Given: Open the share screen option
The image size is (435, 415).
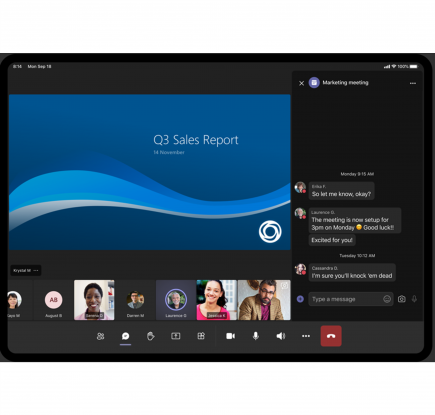Looking at the screenshot, I should point(176,336).
